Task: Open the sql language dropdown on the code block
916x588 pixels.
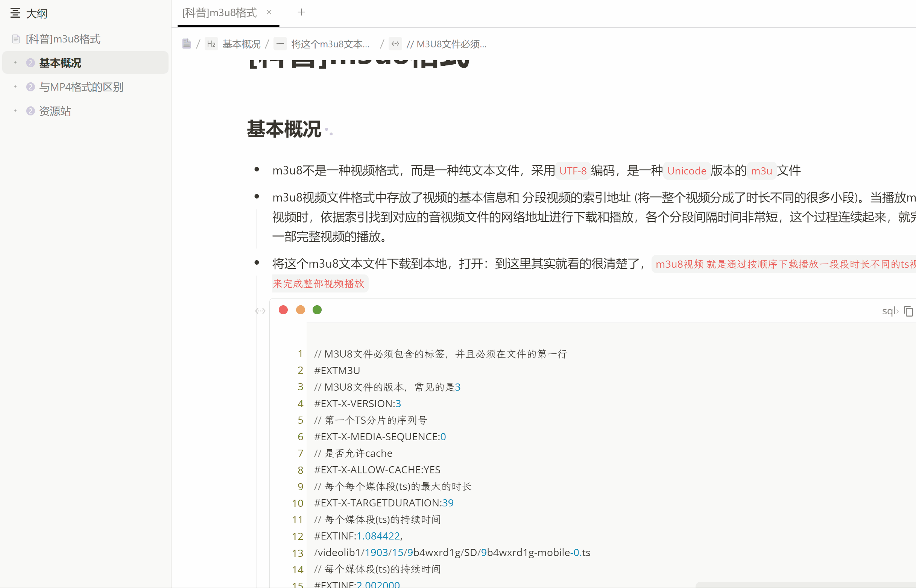Action: click(x=890, y=311)
